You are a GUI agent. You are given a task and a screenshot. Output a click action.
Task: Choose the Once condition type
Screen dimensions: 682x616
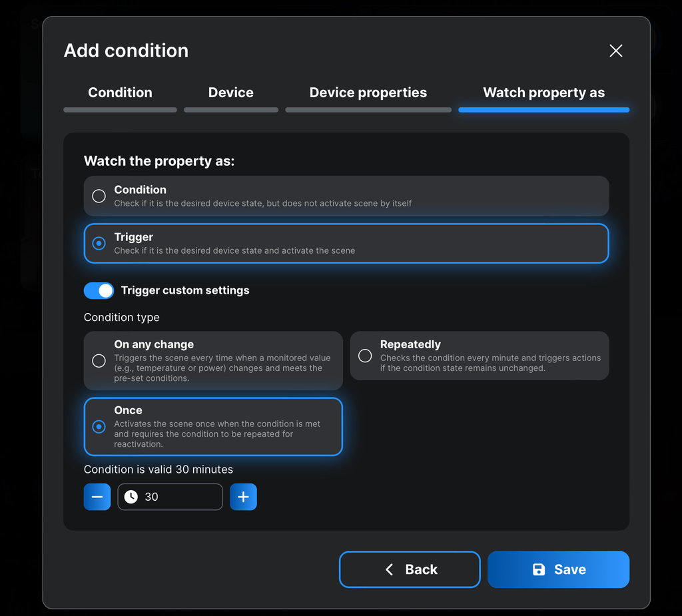(99, 427)
